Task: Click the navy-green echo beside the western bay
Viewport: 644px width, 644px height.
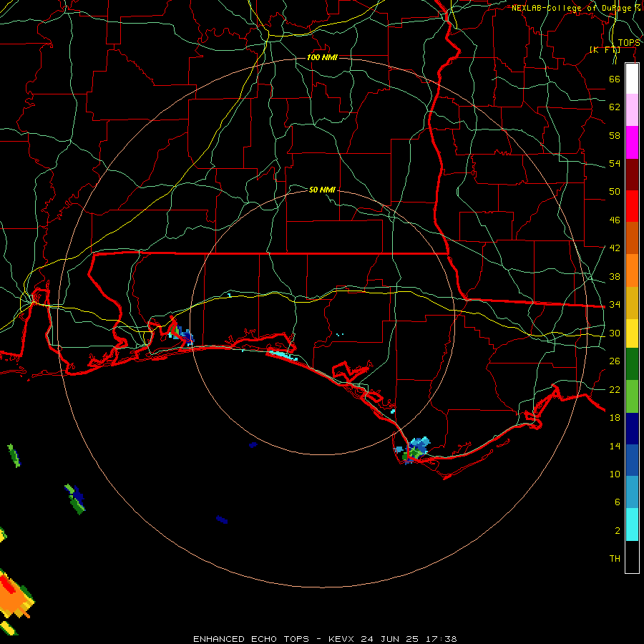Action: [181, 334]
